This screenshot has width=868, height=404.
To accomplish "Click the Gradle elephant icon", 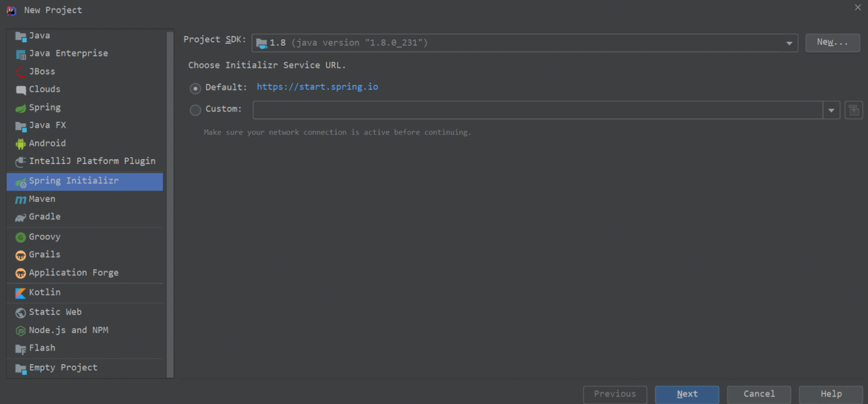I will click(20, 218).
